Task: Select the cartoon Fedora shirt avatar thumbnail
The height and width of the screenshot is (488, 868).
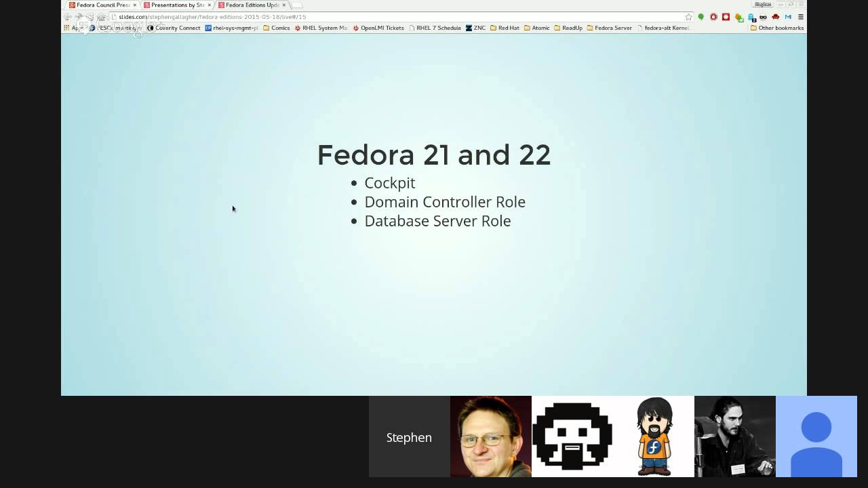Action: pyautogui.click(x=654, y=436)
